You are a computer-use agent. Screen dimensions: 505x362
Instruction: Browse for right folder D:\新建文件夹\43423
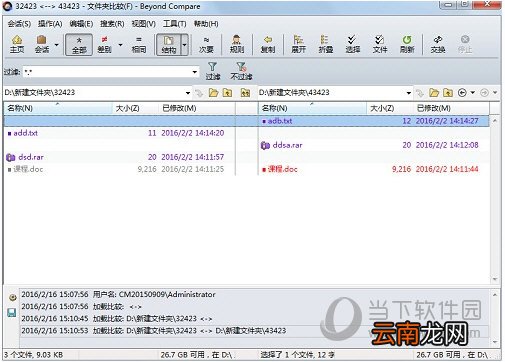[434, 93]
